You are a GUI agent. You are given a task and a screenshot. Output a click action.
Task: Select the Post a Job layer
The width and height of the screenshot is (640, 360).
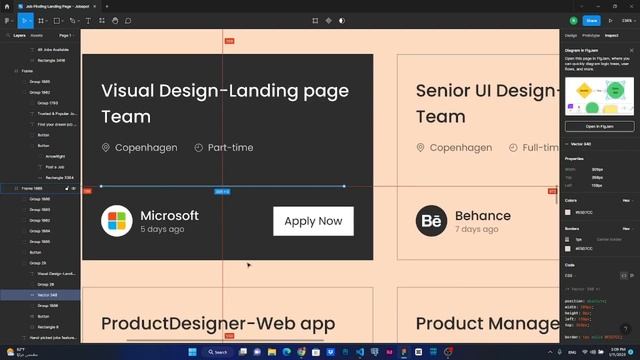click(55, 167)
